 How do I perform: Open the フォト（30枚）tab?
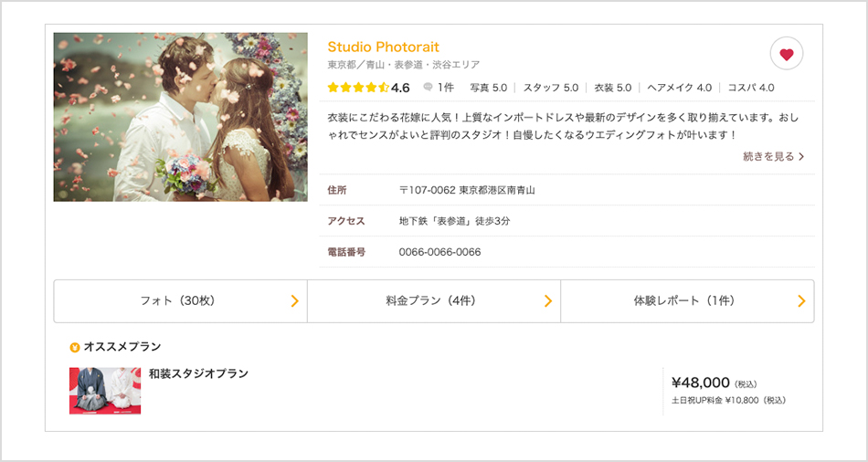pos(181,301)
